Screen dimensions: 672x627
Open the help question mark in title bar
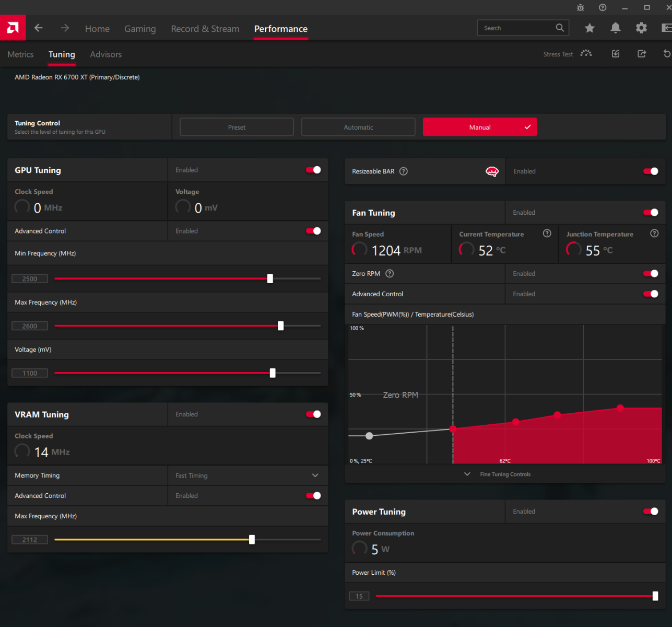603,7
